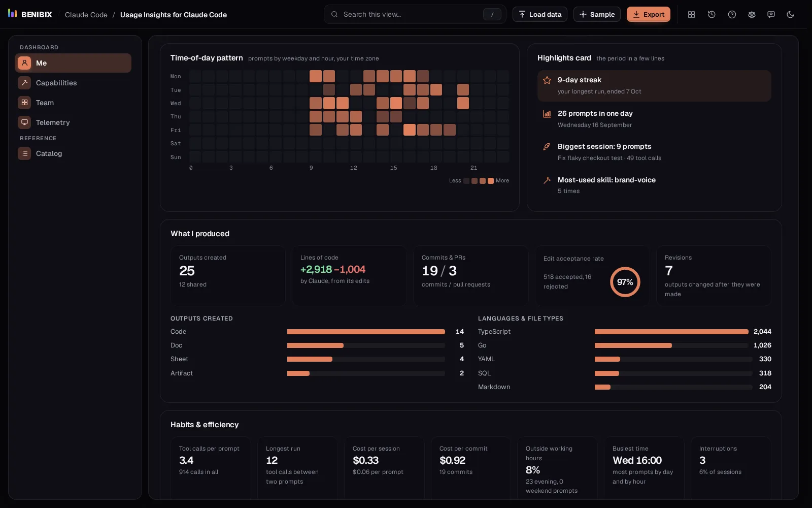Click the Catalog list icon

[24, 153]
